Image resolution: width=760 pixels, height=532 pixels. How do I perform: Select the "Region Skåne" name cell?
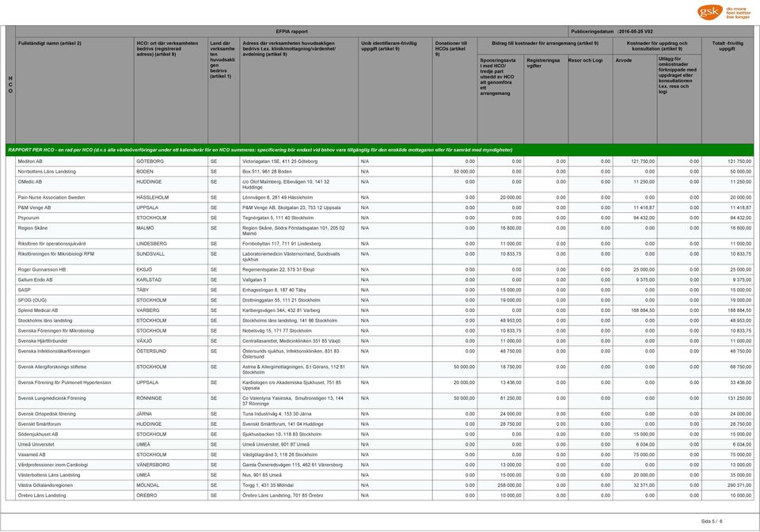coord(74,230)
